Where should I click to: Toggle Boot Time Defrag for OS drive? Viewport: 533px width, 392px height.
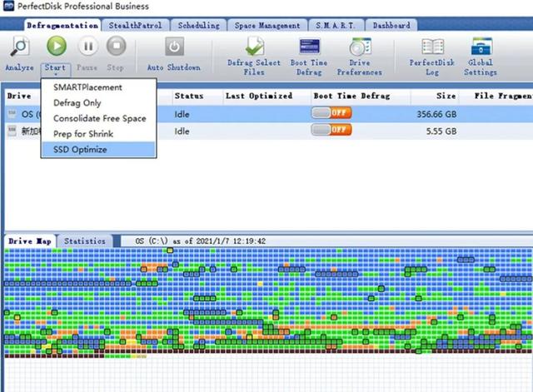pyautogui.click(x=331, y=113)
